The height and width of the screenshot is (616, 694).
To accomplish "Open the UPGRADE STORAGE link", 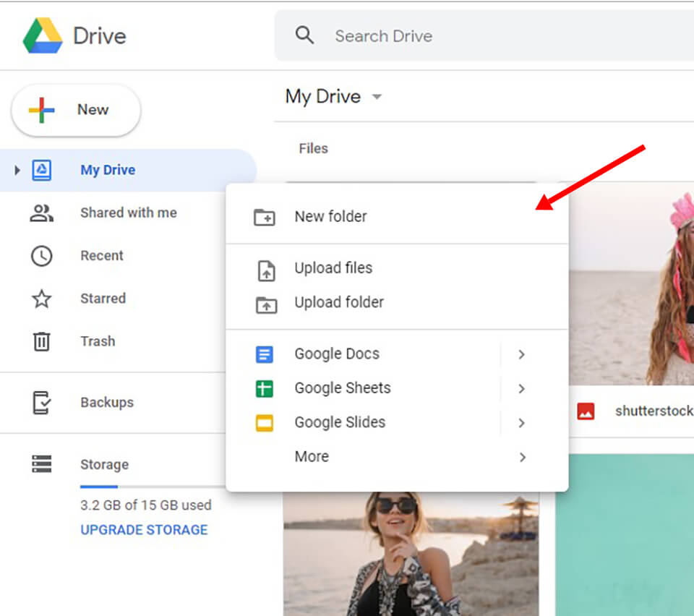I will (145, 530).
